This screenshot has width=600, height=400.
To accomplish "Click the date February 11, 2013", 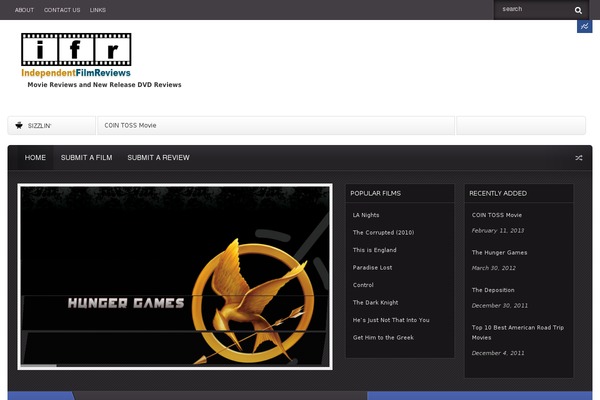I will click(498, 230).
